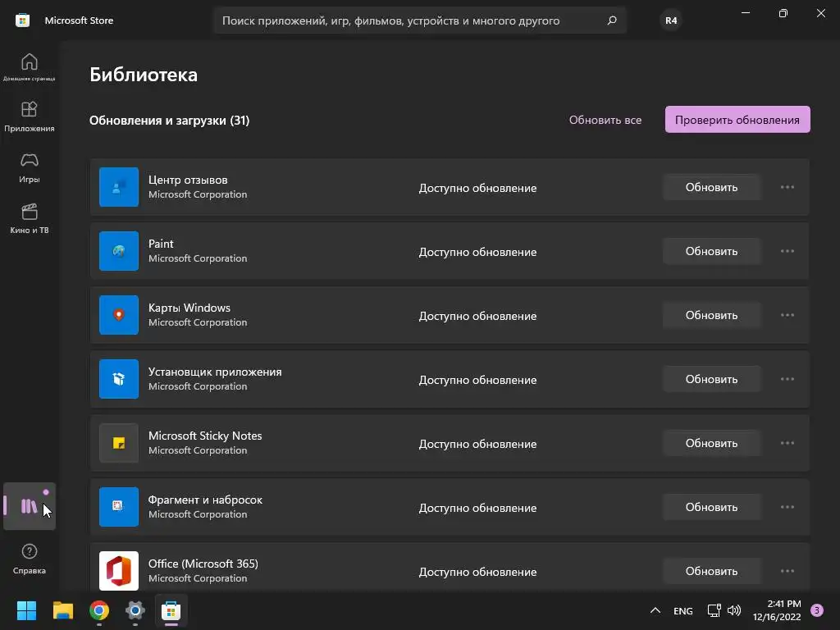Open more options for Microsoft Sticky Notes
The width and height of the screenshot is (840, 630).
[x=787, y=443]
